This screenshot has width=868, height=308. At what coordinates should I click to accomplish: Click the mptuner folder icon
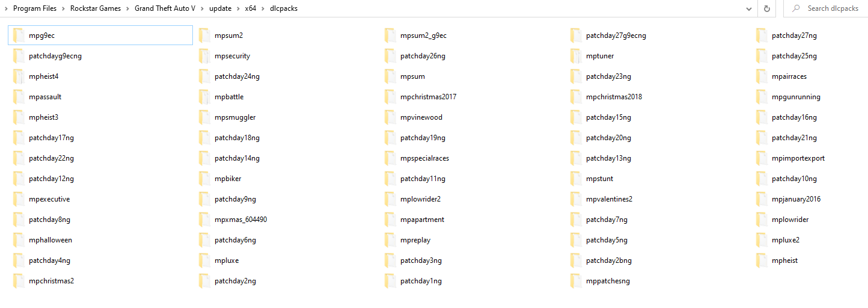(576, 56)
